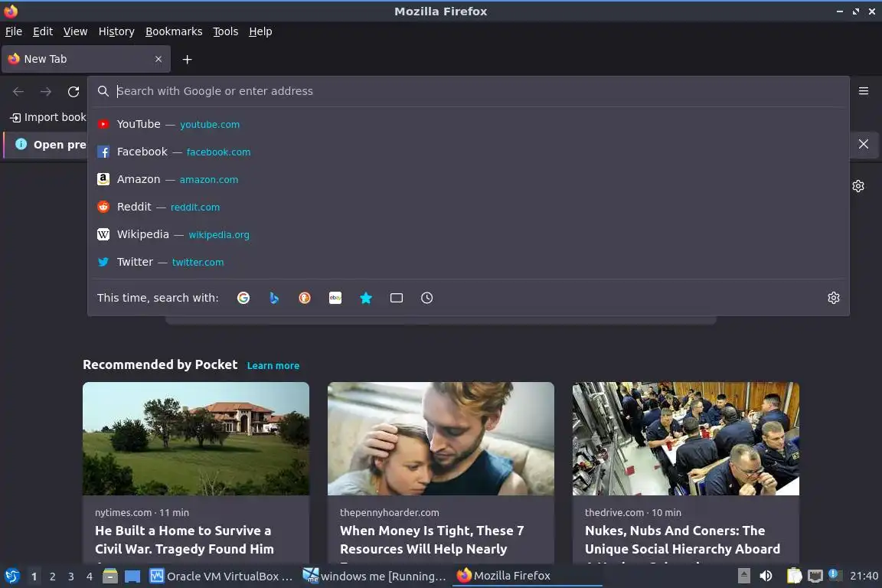Open clipboard manager tray icon

point(794,576)
